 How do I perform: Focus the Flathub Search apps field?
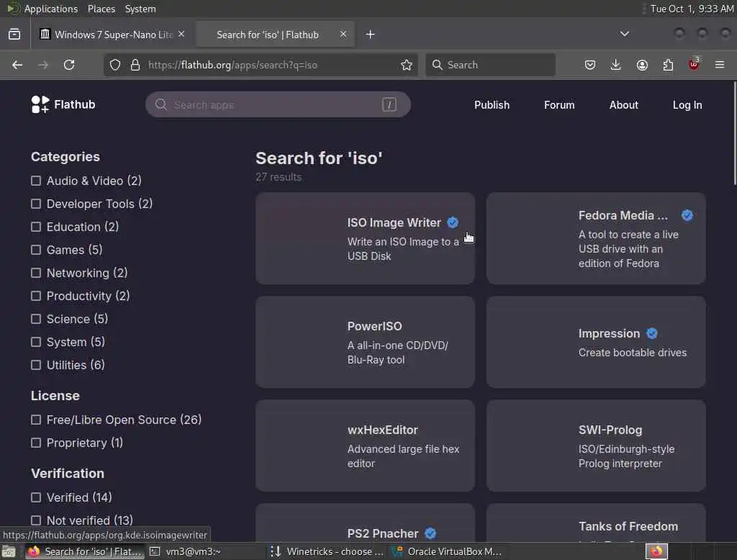[x=278, y=104]
